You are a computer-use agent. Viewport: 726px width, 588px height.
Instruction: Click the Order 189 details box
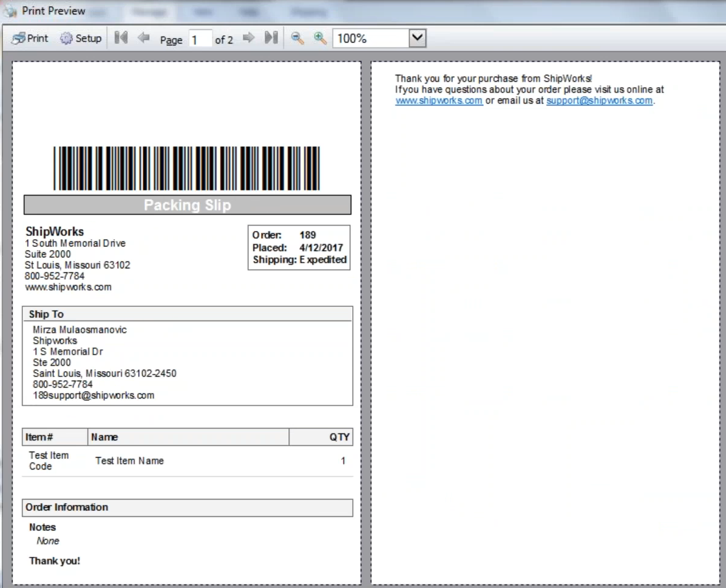[299, 247]
